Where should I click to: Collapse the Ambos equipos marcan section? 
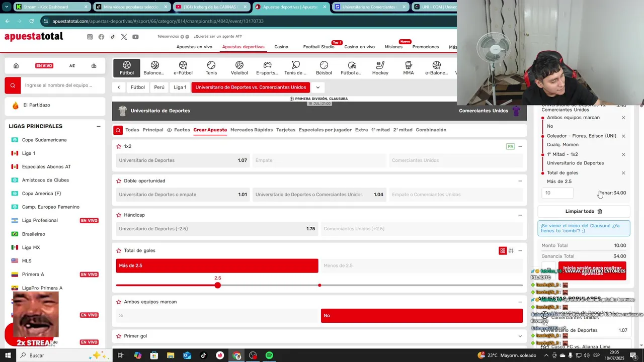520,302
